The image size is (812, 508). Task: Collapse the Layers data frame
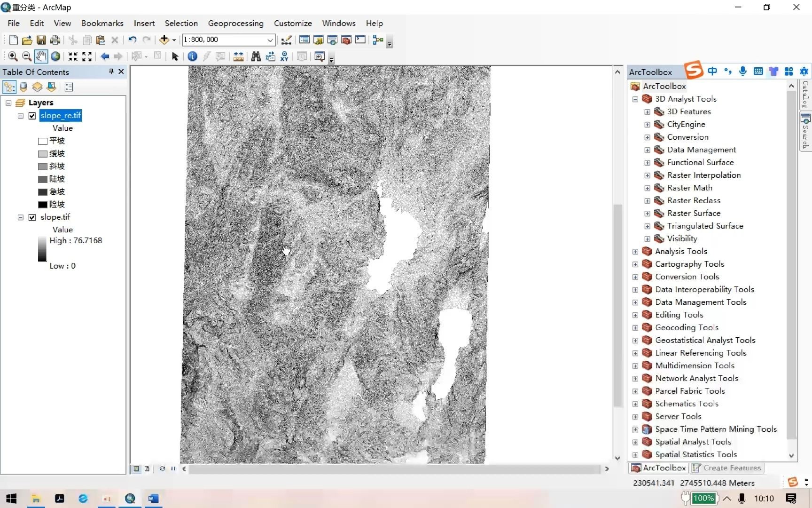[x=8, y=103]
